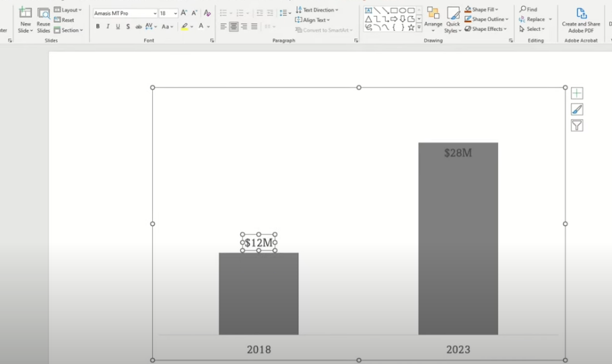Viewport: 612px width, 364px height.
Task: Open the Layout menu
Action: 67,10
